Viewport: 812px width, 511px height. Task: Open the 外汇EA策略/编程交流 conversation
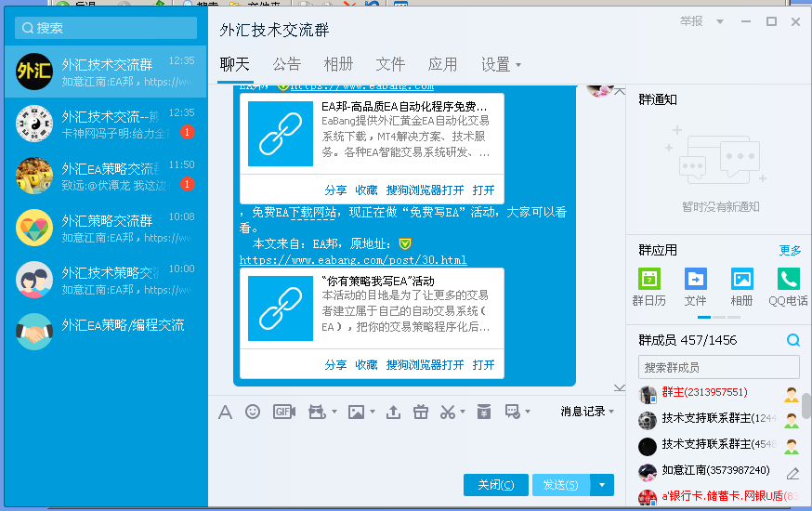tap(105, 332)
